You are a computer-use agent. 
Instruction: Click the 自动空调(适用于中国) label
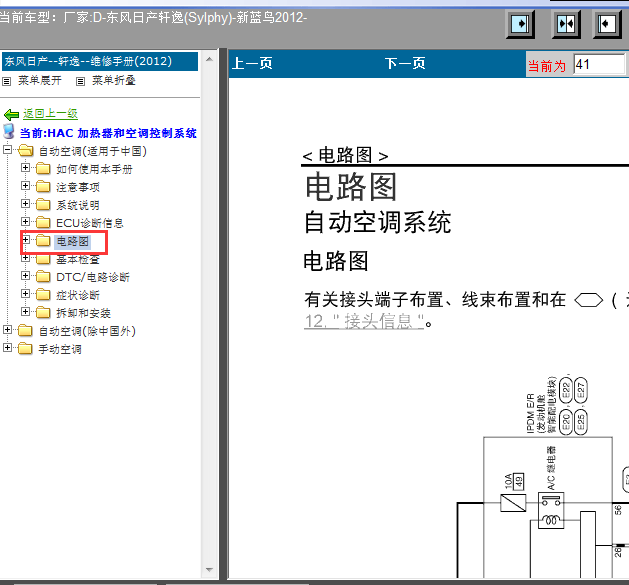click(93, 151)
